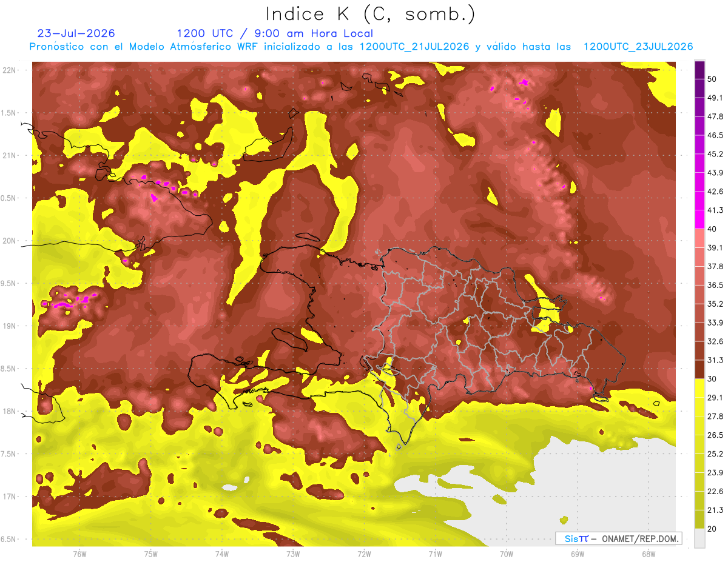Viewport: 728px width, 562px height.
Task: Select the '18N' latitude label
Action: pyautogui.click(x=10, y=412)
